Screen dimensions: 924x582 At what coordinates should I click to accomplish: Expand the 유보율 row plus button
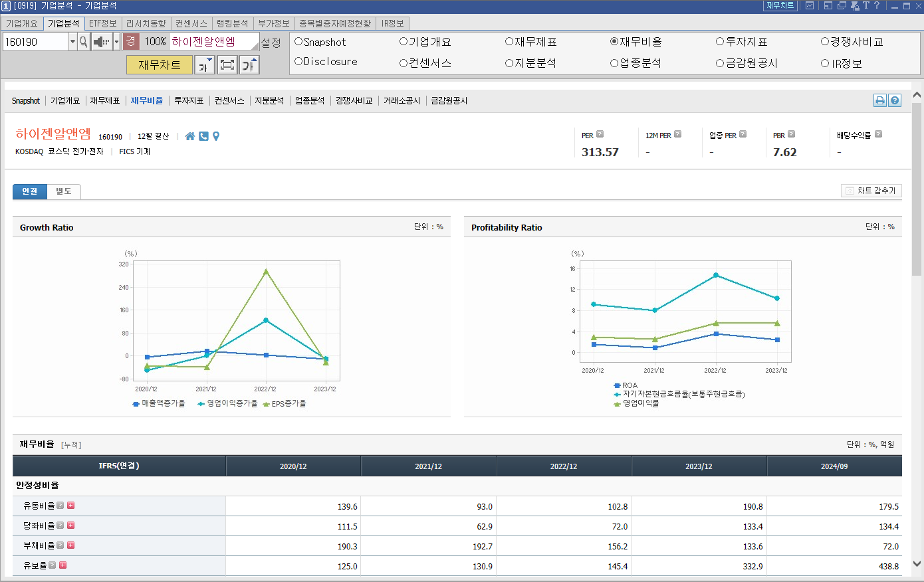pos(62,565)
